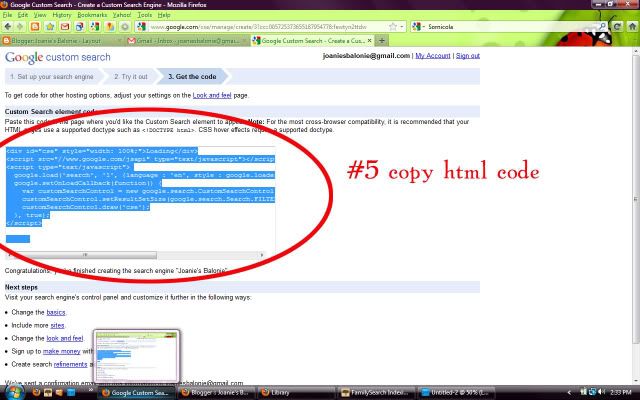Open the sites link
640x400 pixels.
click(x=58, y=326)
